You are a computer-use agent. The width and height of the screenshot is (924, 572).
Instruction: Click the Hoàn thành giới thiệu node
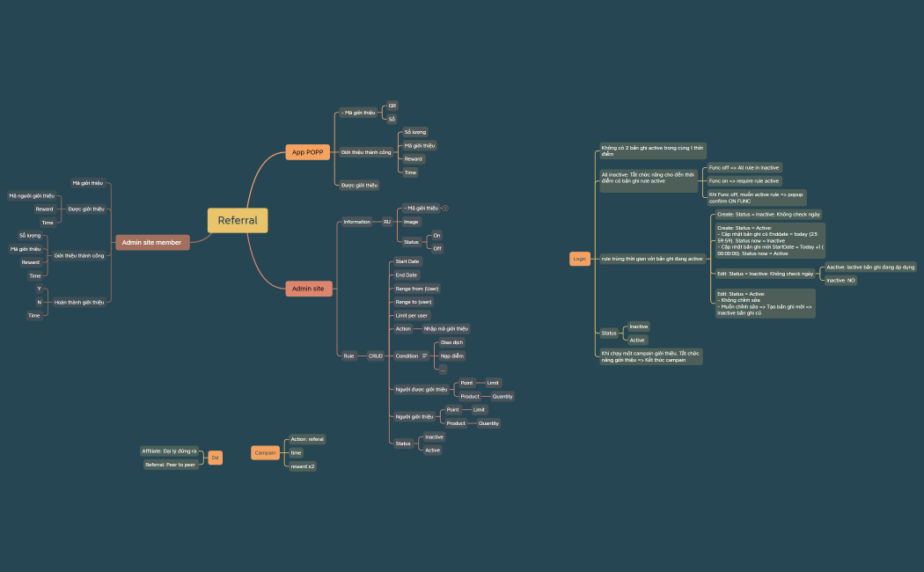(x=79, y=302)
